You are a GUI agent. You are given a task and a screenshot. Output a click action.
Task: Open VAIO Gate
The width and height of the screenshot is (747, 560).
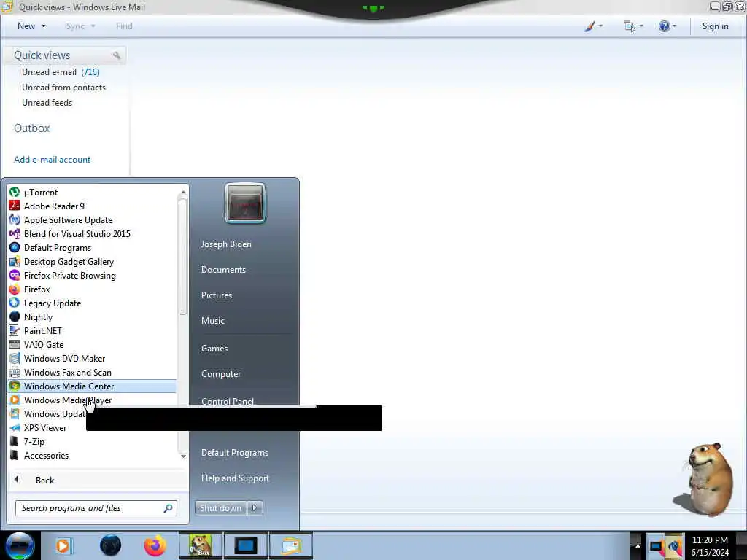coord(92,344)
